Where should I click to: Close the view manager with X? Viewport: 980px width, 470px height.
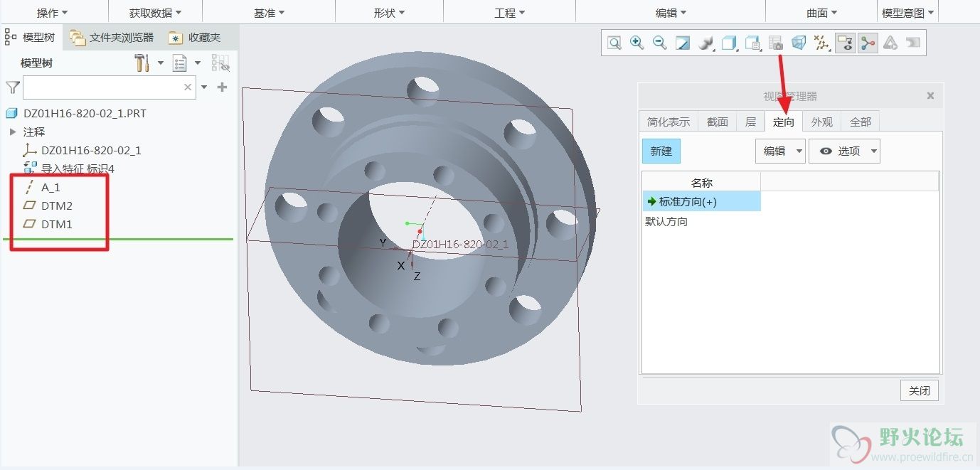click(x=930, y=95)
